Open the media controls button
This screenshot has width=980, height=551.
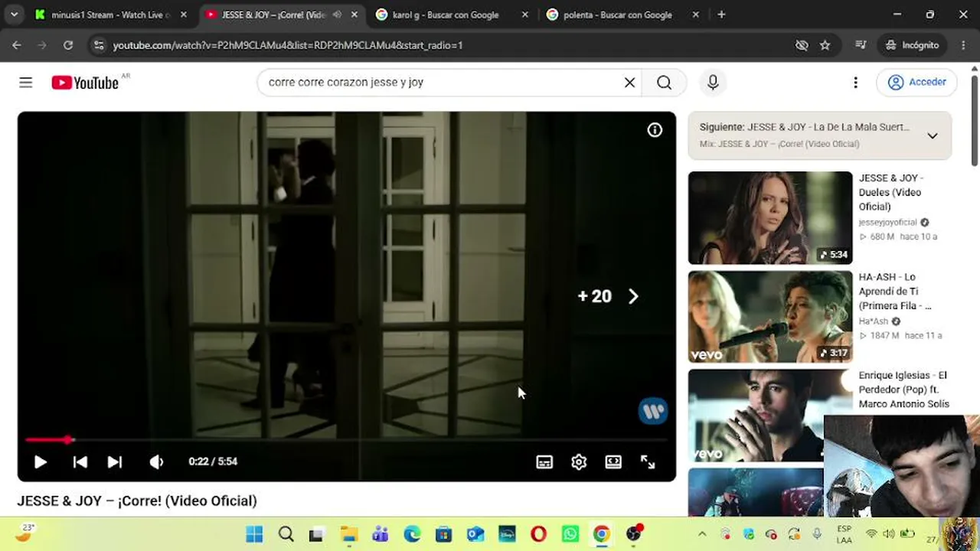pyautogui.click(x=861, y=45)
